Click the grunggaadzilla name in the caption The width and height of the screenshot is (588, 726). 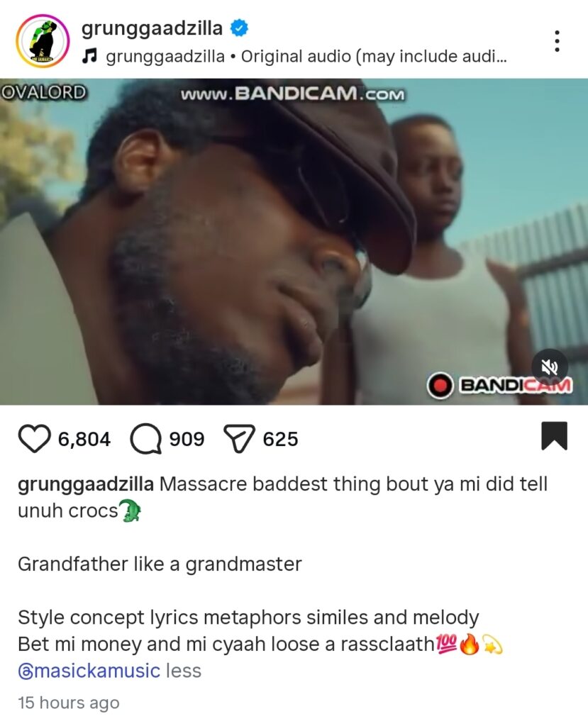86,484
